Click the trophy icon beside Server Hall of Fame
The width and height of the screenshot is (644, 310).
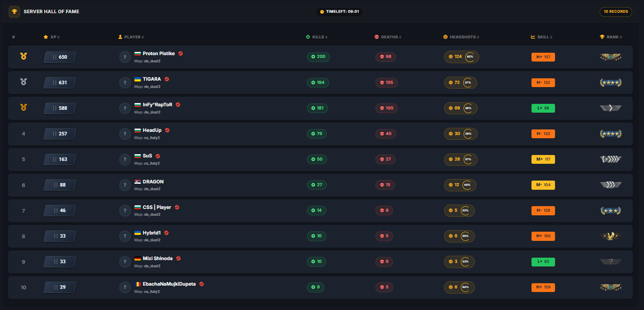(14, 12)
